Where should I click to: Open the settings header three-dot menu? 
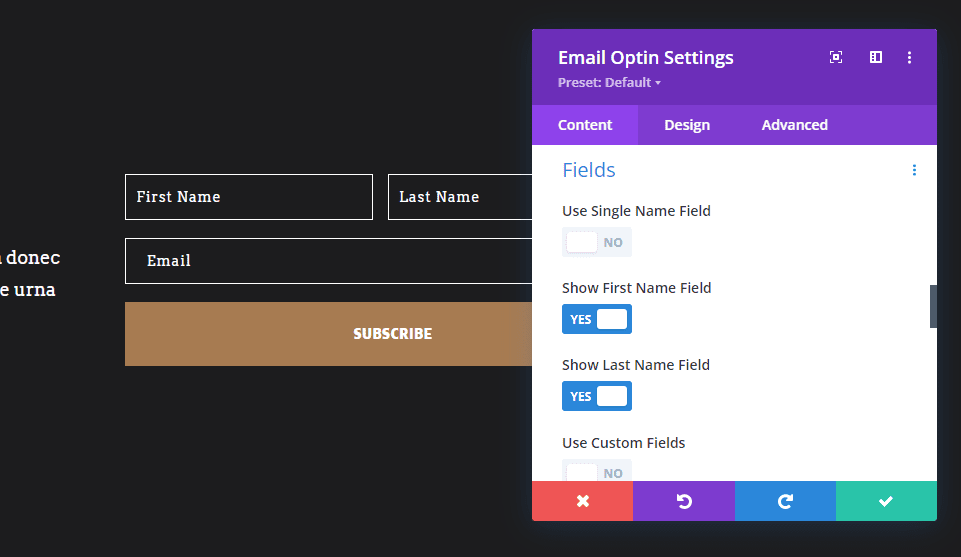coord(909,58)
